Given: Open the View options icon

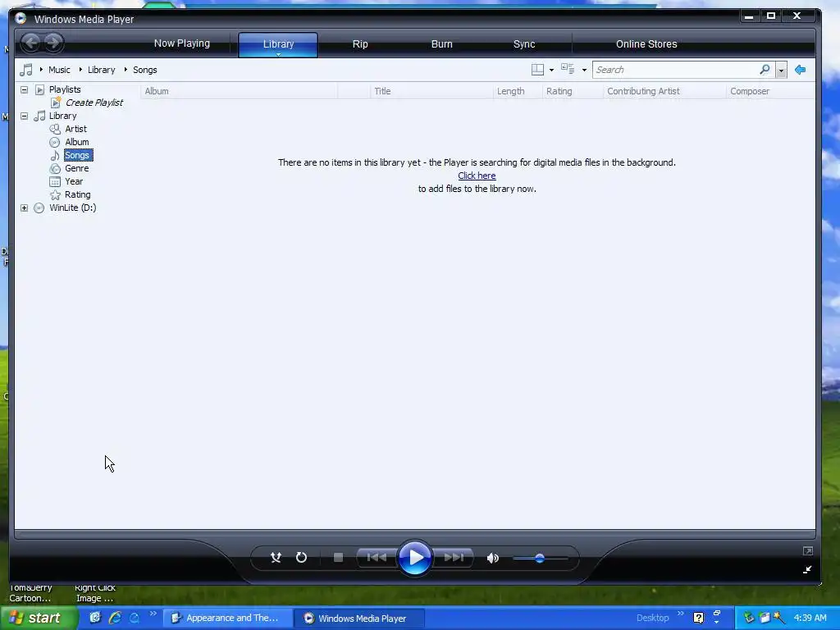Looking at the screenshot, I should (x=568, y=69).
